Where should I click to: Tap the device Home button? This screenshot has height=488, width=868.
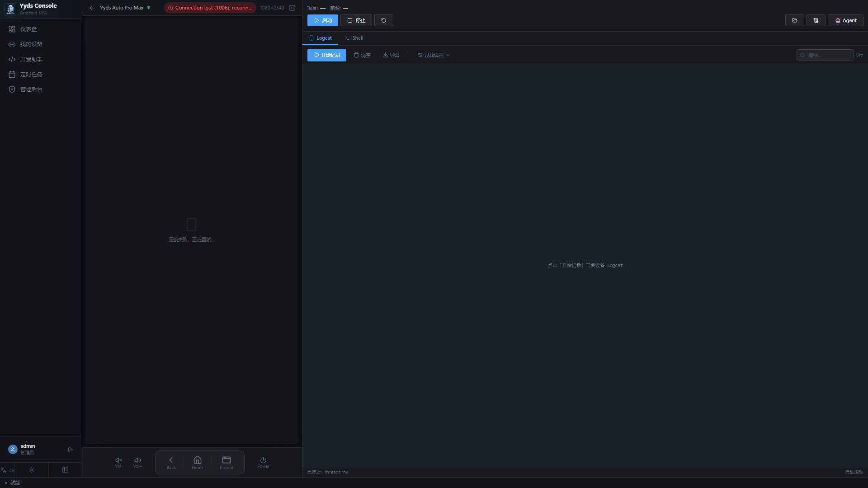(x=198, y=463)
